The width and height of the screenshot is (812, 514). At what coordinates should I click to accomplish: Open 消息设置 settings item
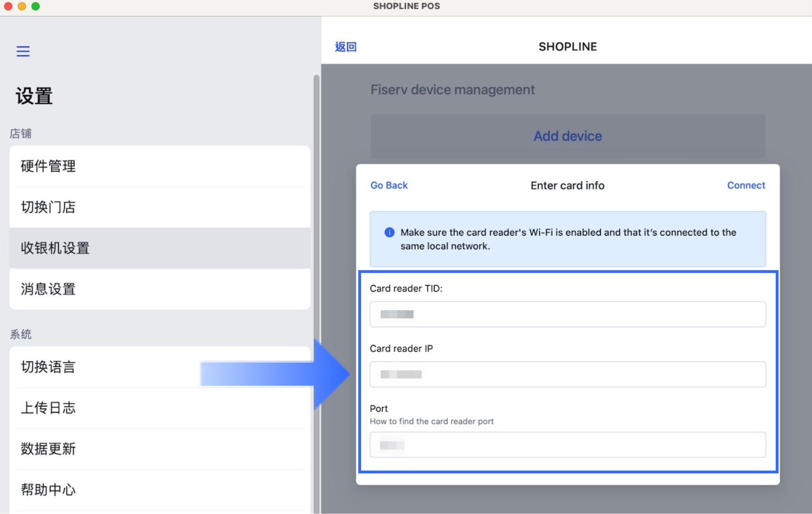pyautogui.click(x=160, y=289)
